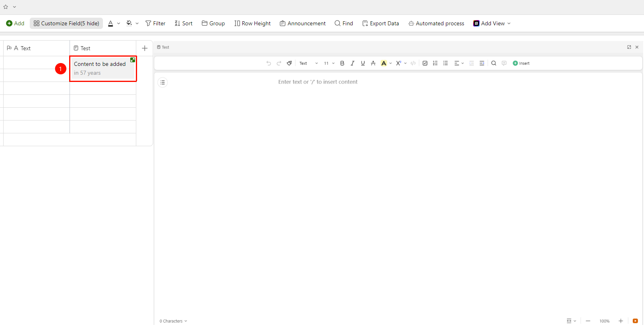The image size is (644, 331).
Task: Add a new column with plus
Action: tap(145, 48)
